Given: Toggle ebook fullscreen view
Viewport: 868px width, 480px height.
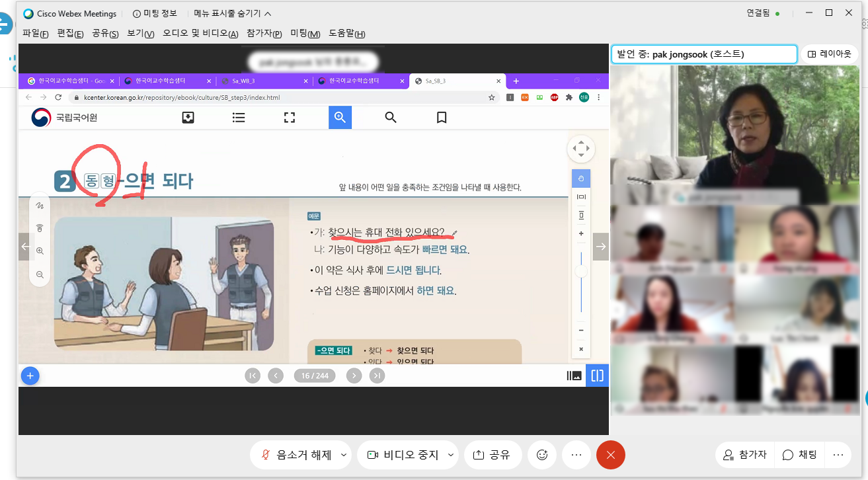Looking at the screenshot, I should point(289,118).
